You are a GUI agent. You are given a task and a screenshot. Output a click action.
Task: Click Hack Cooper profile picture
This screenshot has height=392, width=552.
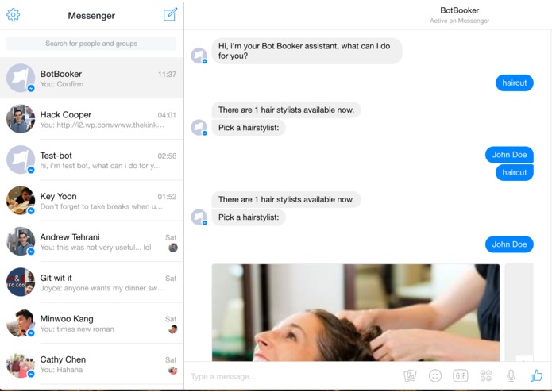coord(21,118)
